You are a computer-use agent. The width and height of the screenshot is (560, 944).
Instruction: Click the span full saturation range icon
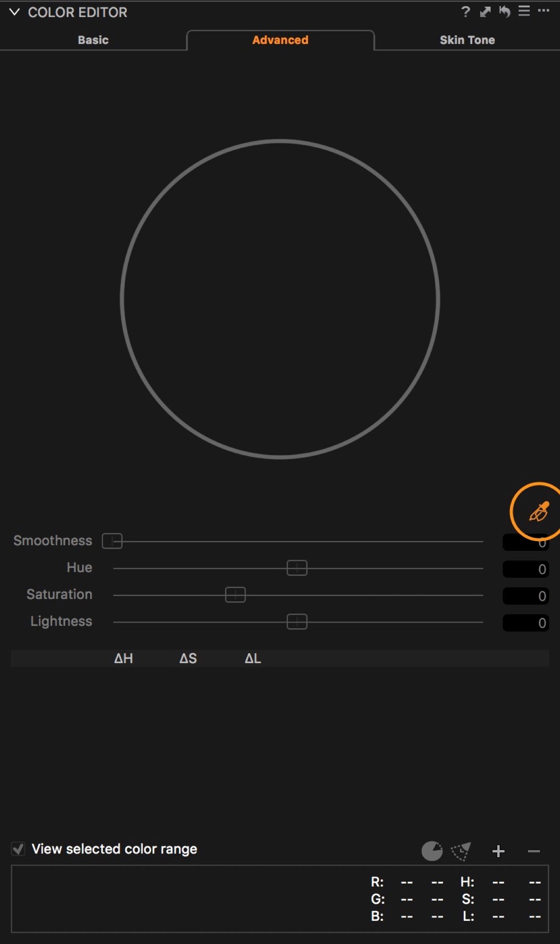(461, 851)
